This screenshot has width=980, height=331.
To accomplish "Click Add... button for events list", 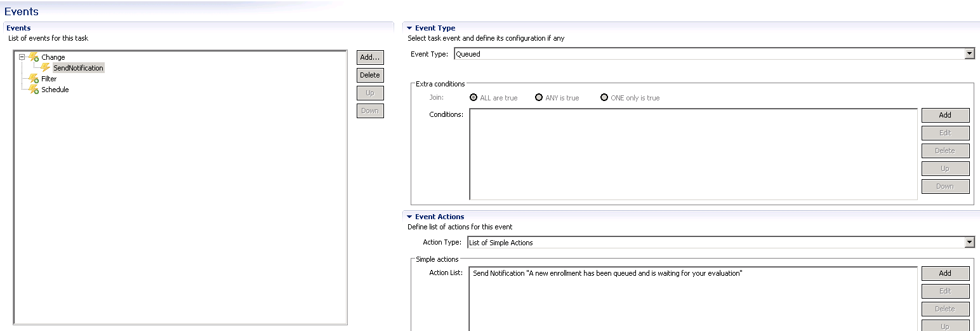I will (x=370, y=57).
